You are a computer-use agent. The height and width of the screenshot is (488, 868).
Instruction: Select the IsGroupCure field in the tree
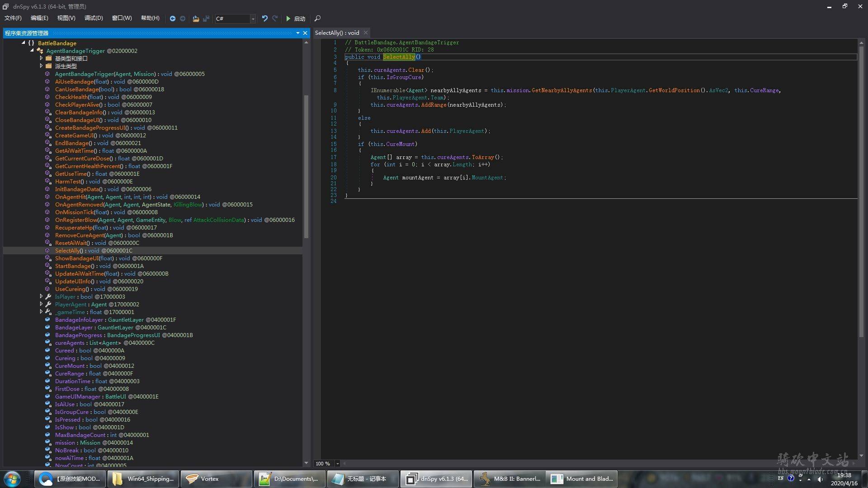point(96,412)
